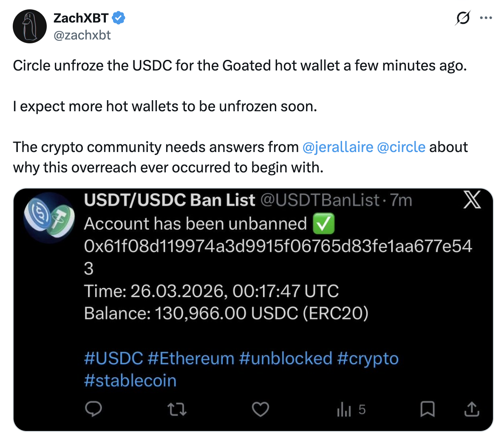Open the more options menu

pos(486,18)
